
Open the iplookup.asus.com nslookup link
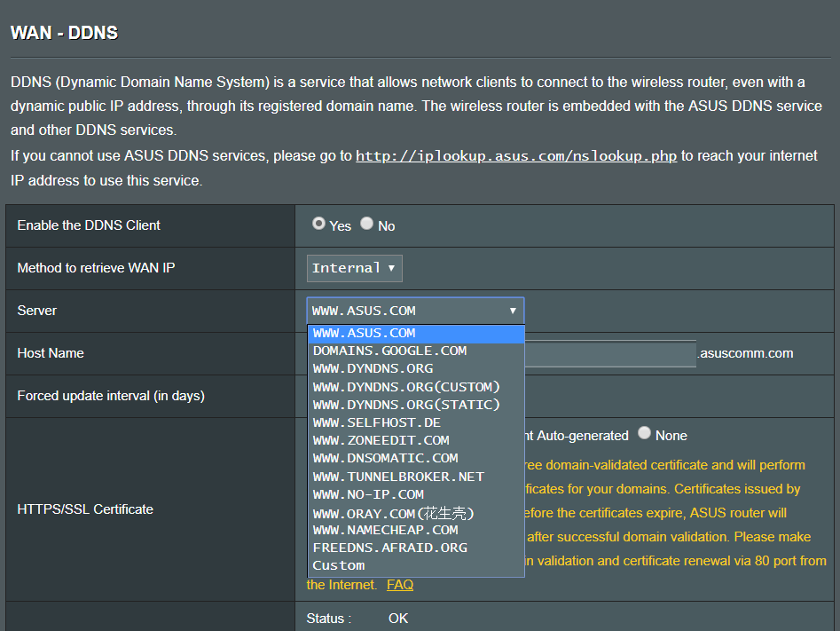click(x=516, y=156)
